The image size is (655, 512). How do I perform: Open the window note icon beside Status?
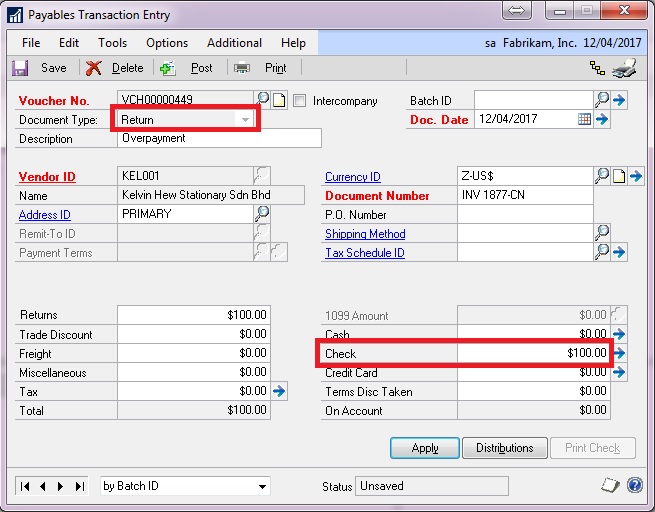pyautogui.click(x=610, y=485)
